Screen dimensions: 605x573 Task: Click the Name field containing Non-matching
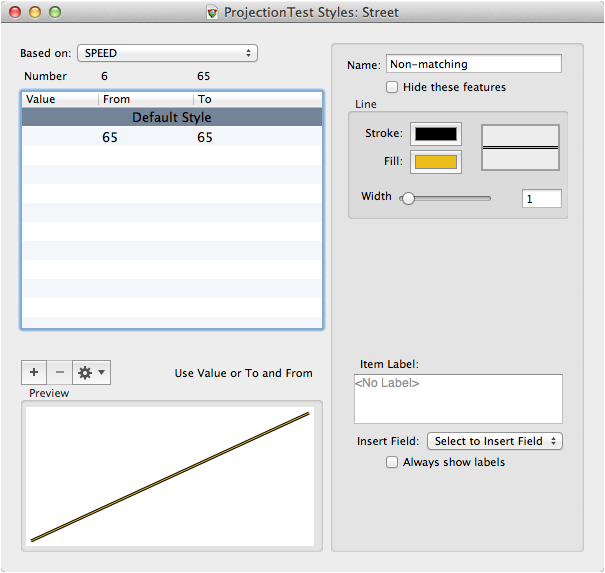point(474,64)
